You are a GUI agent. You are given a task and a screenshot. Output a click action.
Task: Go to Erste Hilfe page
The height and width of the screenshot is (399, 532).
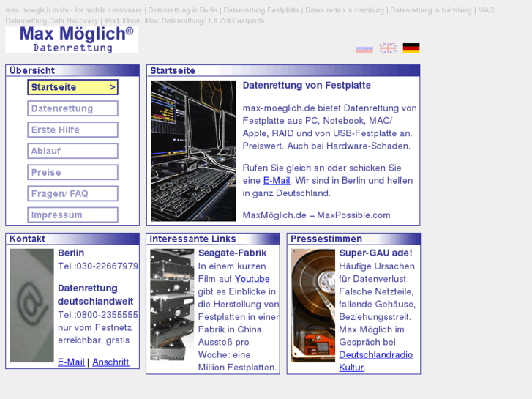pos(72,130)
